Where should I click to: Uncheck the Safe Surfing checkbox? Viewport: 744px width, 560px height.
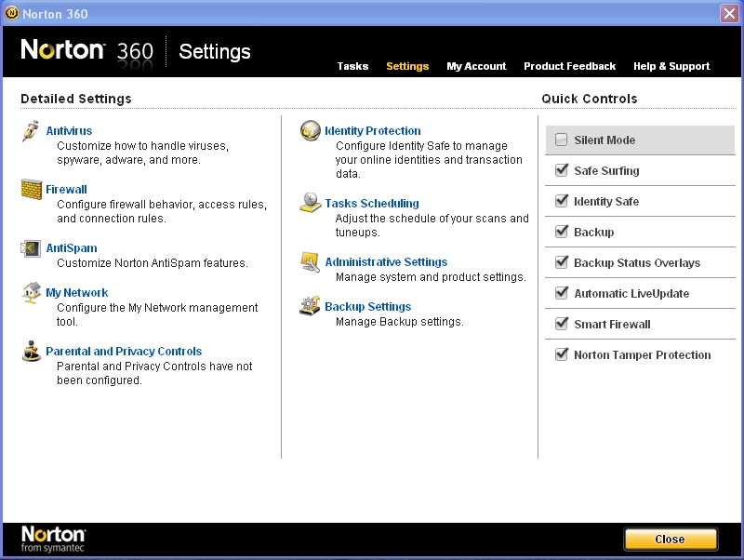562,171
